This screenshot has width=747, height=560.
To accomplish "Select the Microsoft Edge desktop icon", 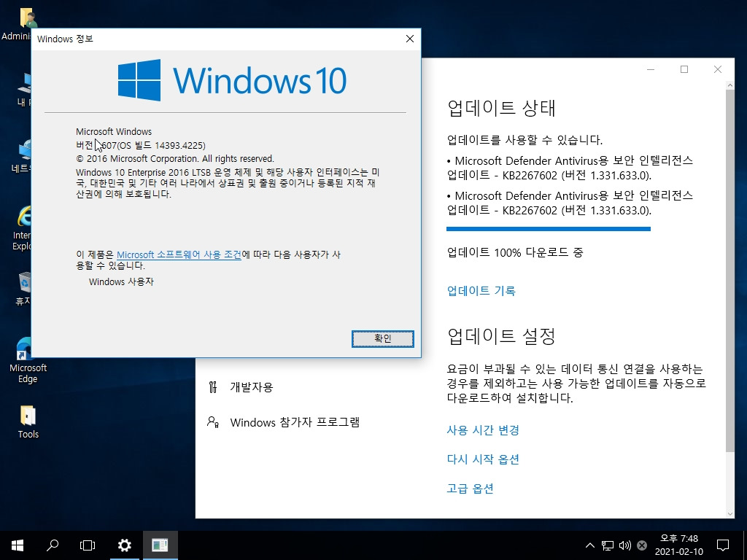I will pos(28,360).
